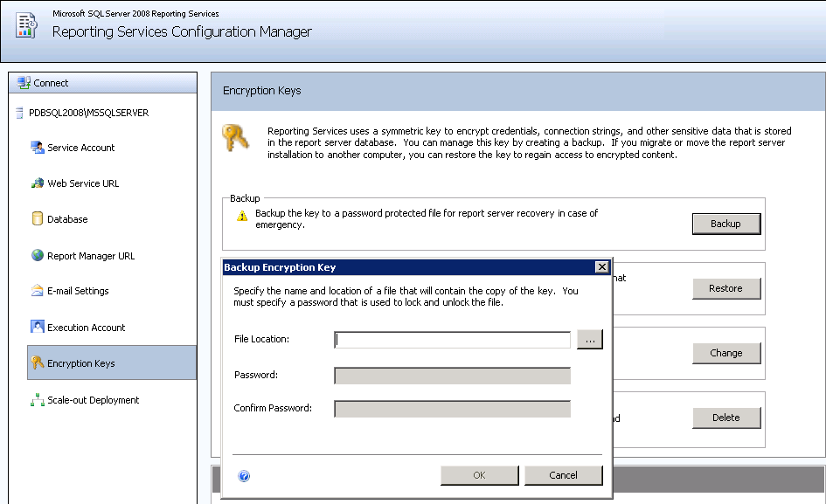Click the Delete button
Screen dimensions: 826x504
[725, 418]
